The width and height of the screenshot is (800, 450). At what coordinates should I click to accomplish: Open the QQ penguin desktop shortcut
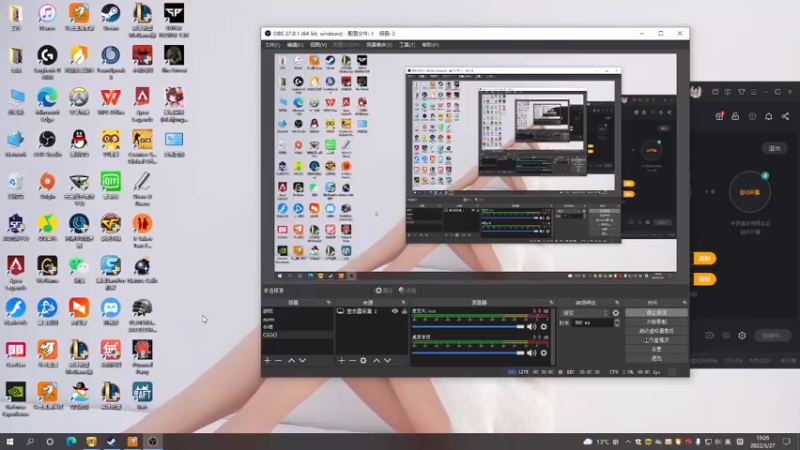coord(79,143)
